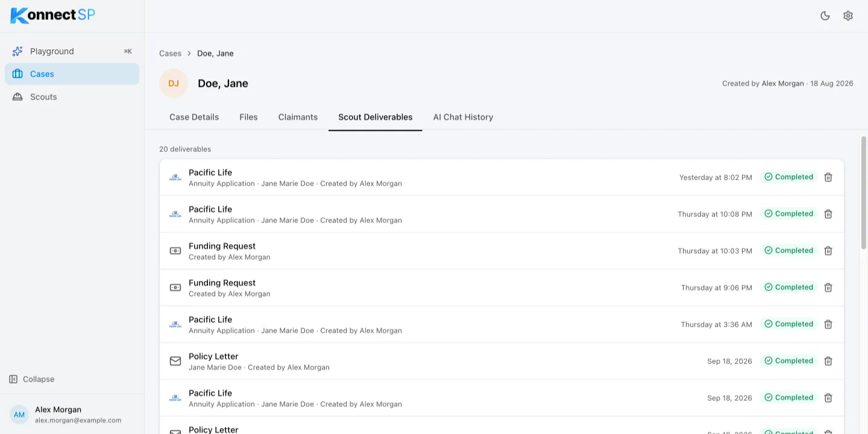Delete Pacific Life deliverable from Thursday 10:08 PM
This screenshot has height=434, width=868.
pos(828,214)
